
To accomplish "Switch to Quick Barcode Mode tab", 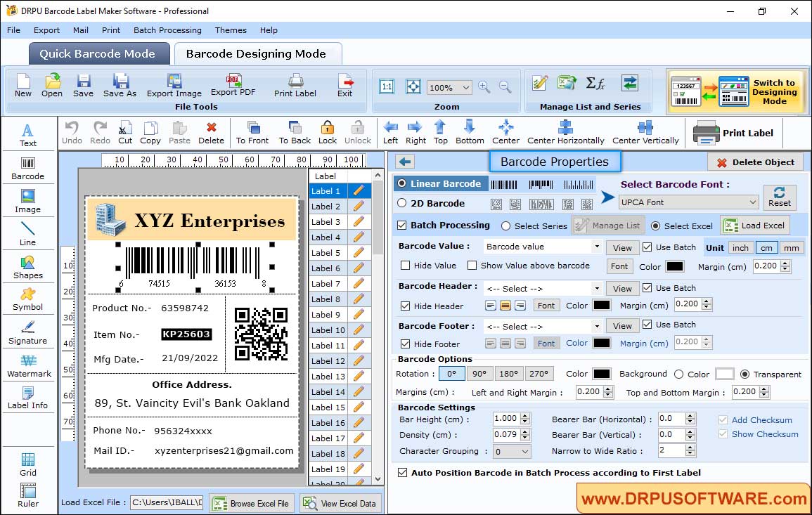I will pyautogui.click(x=98, y=54).
